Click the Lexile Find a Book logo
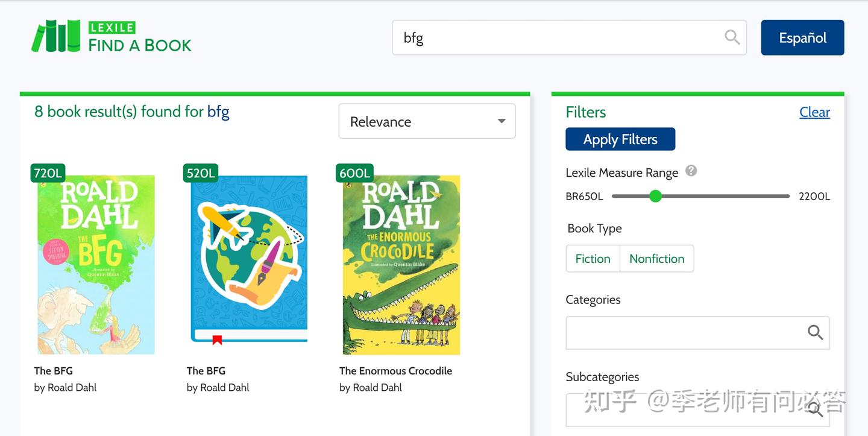 tap(112, 37)
